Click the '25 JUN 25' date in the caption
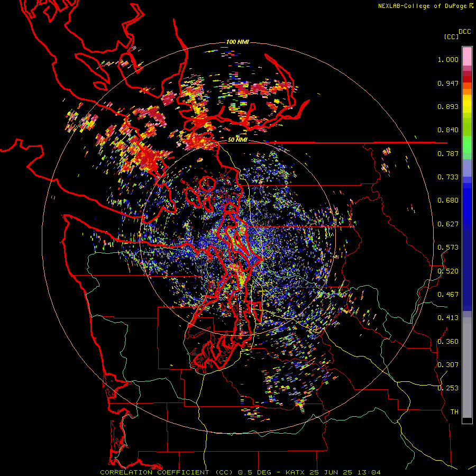Viewport: 476px width, 476px height. [x=331, y=472]
